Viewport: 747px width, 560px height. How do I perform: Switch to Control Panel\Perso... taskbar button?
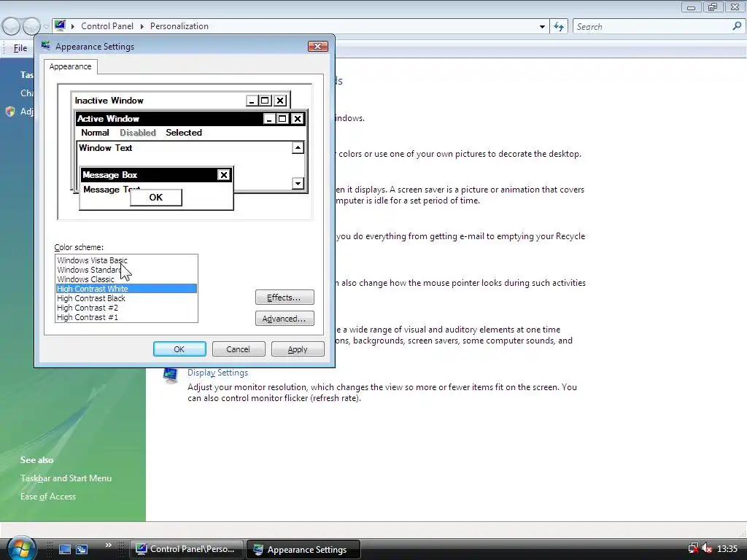186,549
